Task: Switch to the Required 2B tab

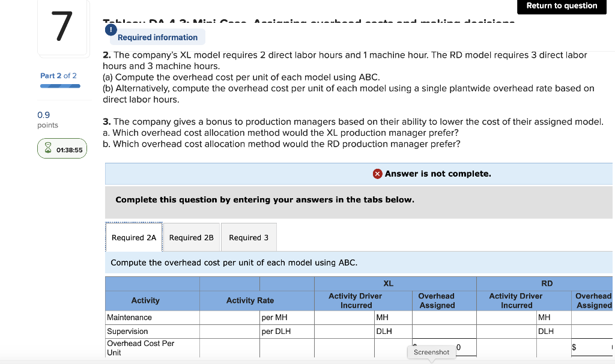Action: [x=192, y=237]
